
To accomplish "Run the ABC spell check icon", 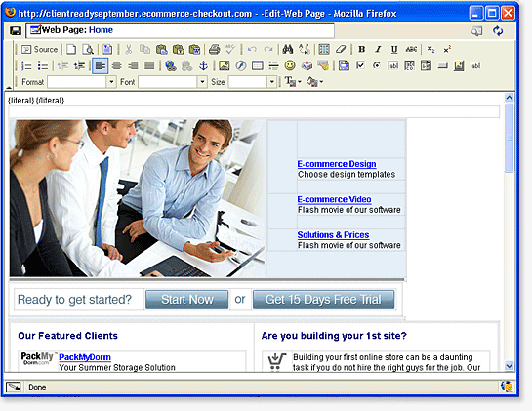I will tap(230, 50).
